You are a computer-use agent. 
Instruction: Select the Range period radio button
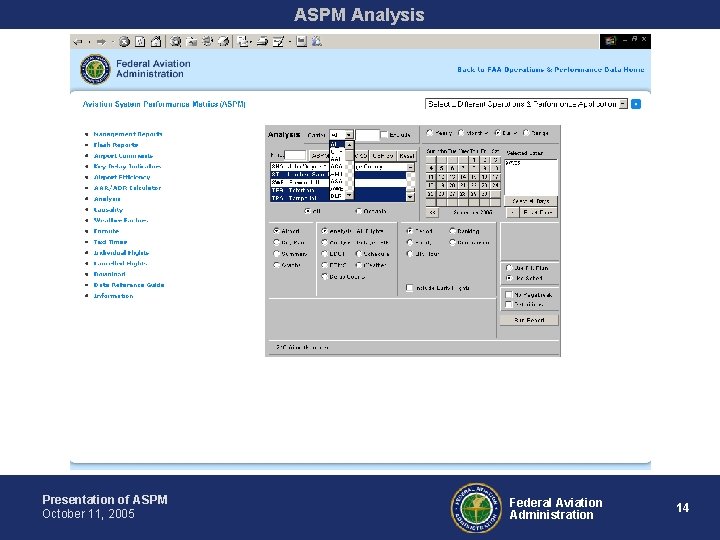pos(526,133)
